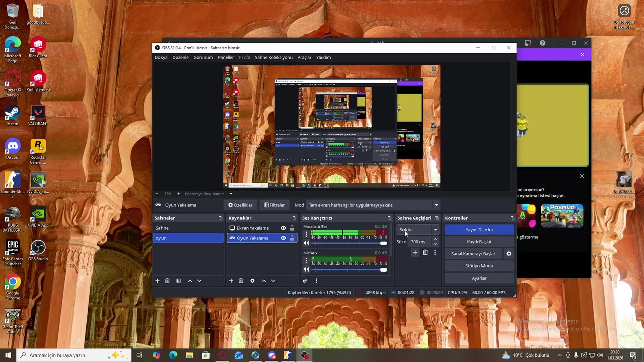Image resolution: width=644 pixels, height=362 pixels.
Task: Open Steam desktop shortcut
Action: click(13, 116)
